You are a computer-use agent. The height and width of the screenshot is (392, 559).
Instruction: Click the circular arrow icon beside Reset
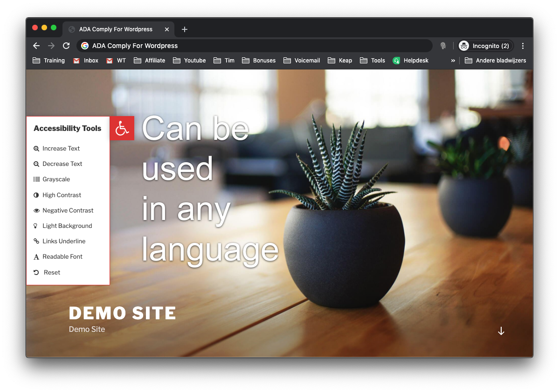click(x=36, y=273)
